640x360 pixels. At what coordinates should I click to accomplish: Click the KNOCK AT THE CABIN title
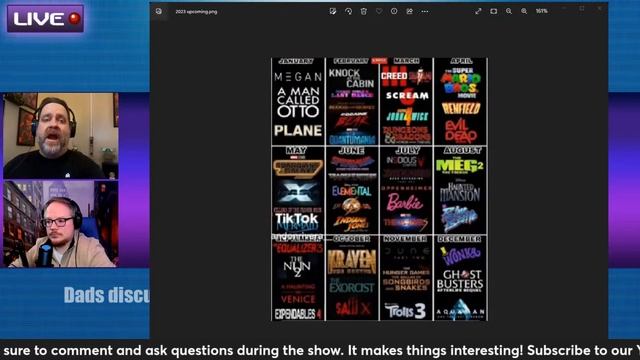click(x=351, y=78)
